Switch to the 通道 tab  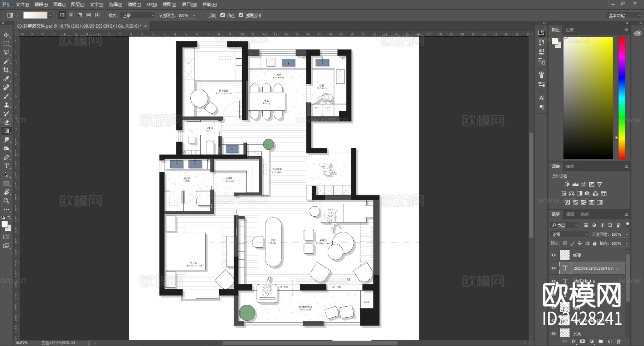570,215
